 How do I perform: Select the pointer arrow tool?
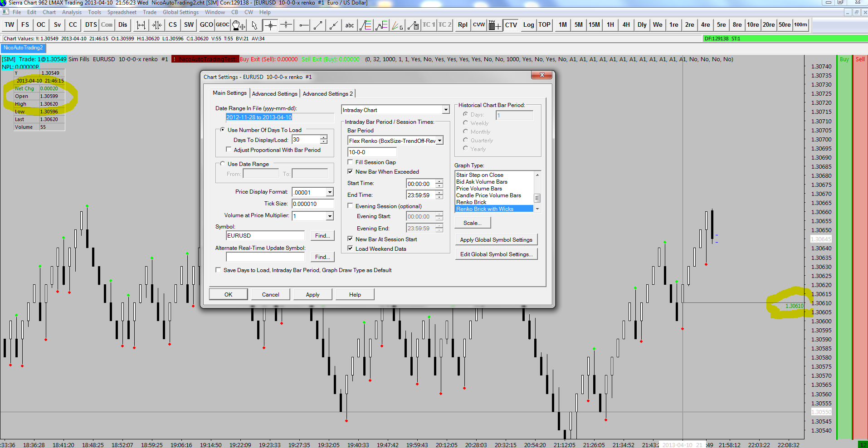tap(254, 25)
